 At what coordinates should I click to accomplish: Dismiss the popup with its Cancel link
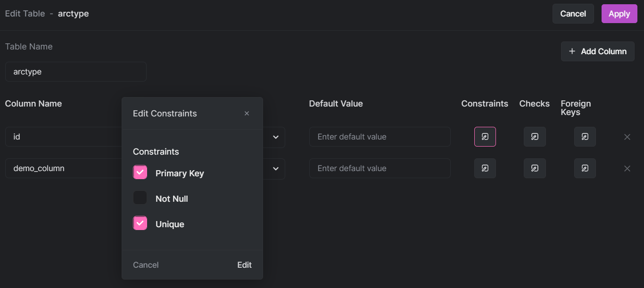[146, 265]
